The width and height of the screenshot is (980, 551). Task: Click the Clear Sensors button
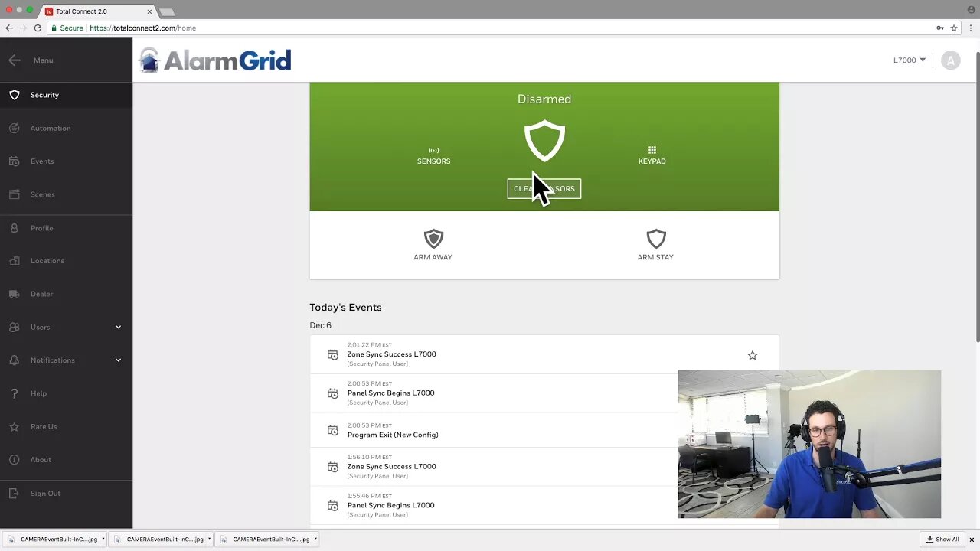pyautogui.click(x=544, y=189)
